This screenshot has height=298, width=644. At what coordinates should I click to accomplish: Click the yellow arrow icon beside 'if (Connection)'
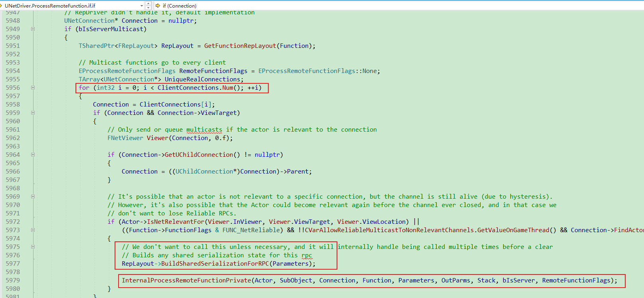point(158,6)
